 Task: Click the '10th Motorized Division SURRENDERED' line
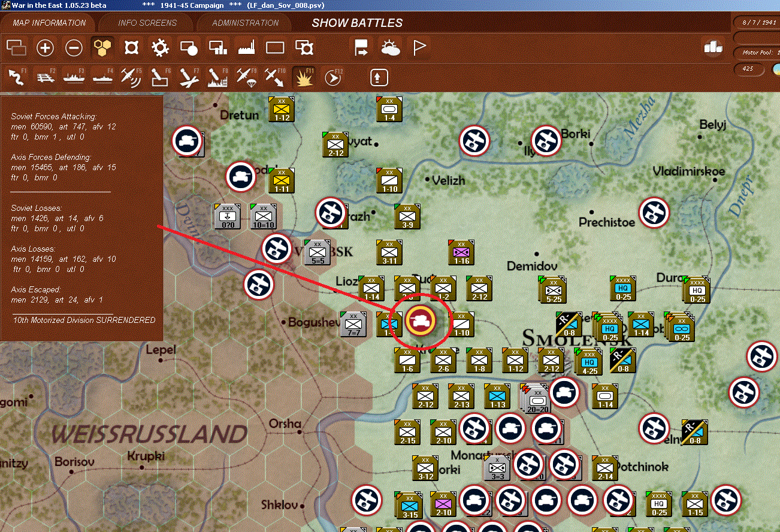coord(84,320)
